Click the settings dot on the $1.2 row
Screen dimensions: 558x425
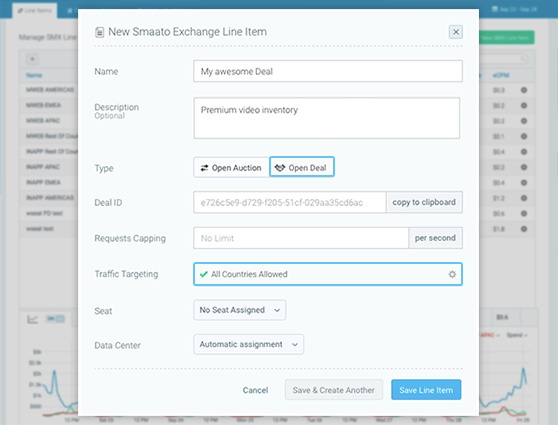click(x=524, y=198)
